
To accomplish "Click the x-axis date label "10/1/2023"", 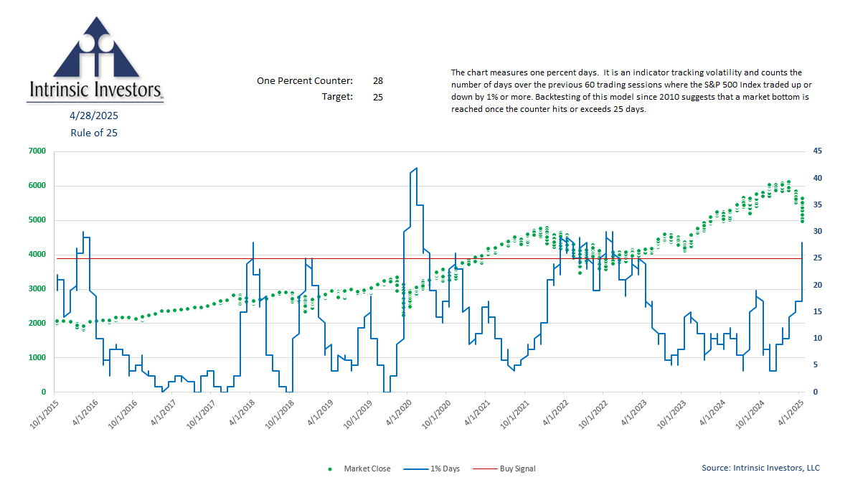I will click(671, 415).
